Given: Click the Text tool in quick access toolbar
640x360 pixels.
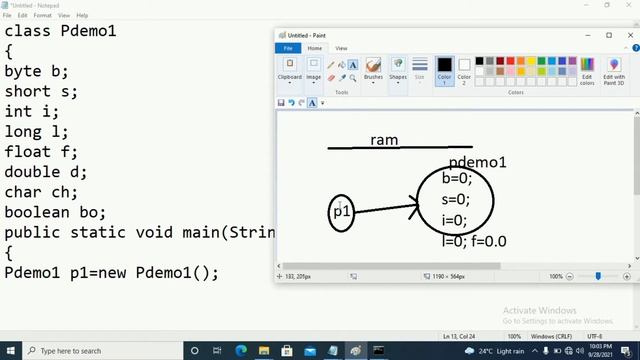Looking at the screenshot, I should [312, 103].
